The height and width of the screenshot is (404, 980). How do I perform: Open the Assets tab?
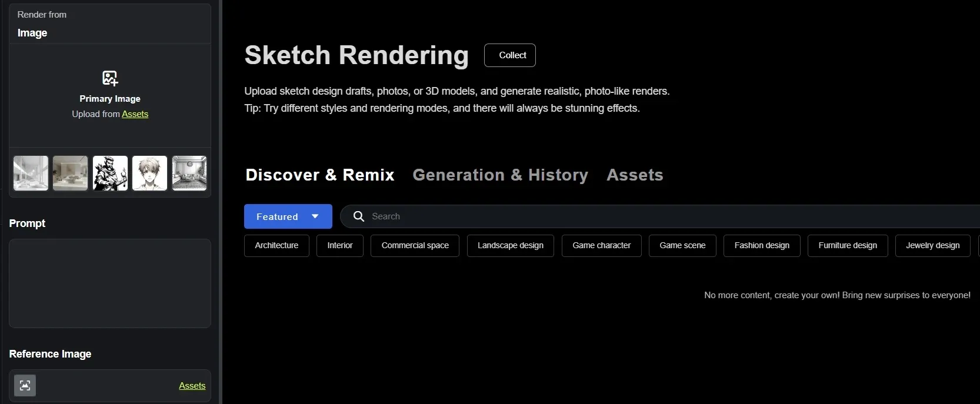coord(635,175)
